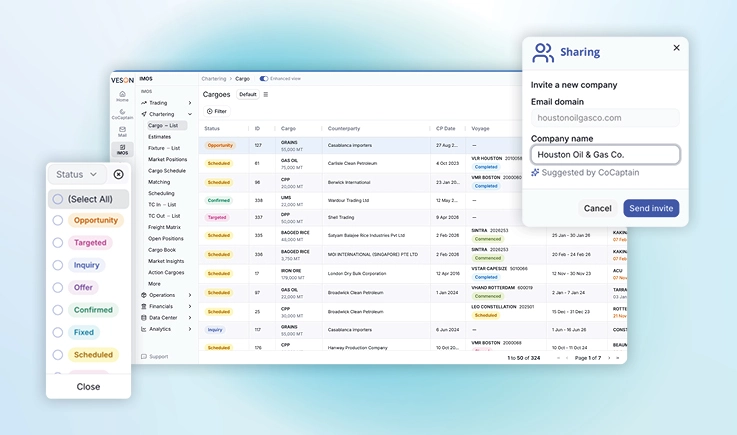737x435 pixels.
Task: Click the Company name field
Action: coord(605,154)
